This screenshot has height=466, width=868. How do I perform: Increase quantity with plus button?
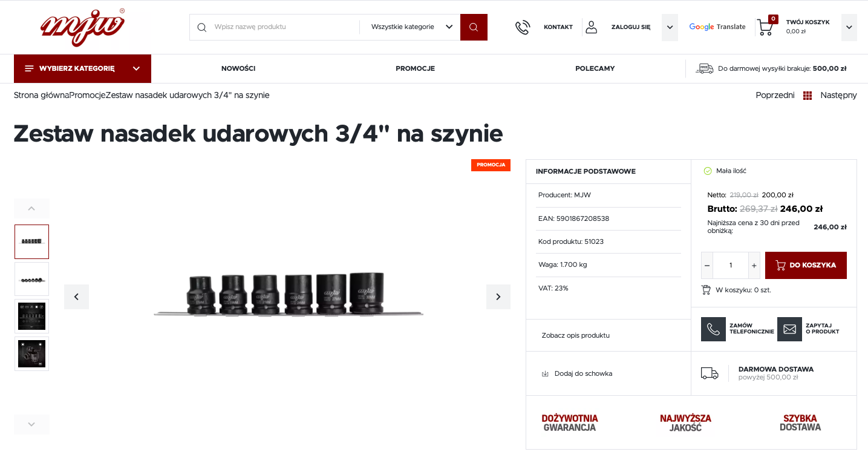point(754,265)
